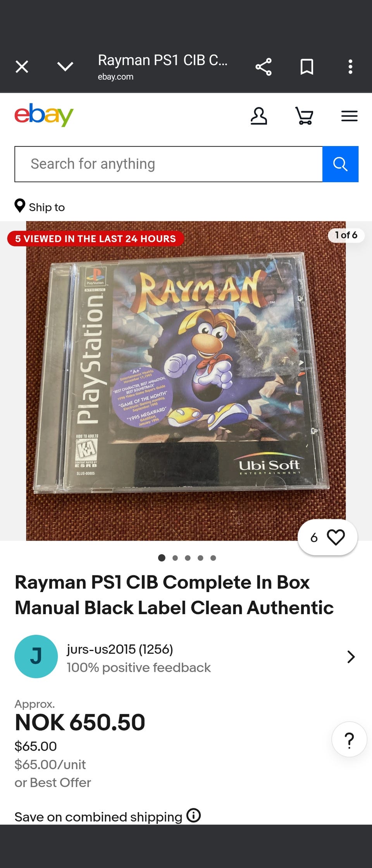Open the eBay hamburger menu
Viewport: 372px width, 868px height.
(x=350, y=116)
